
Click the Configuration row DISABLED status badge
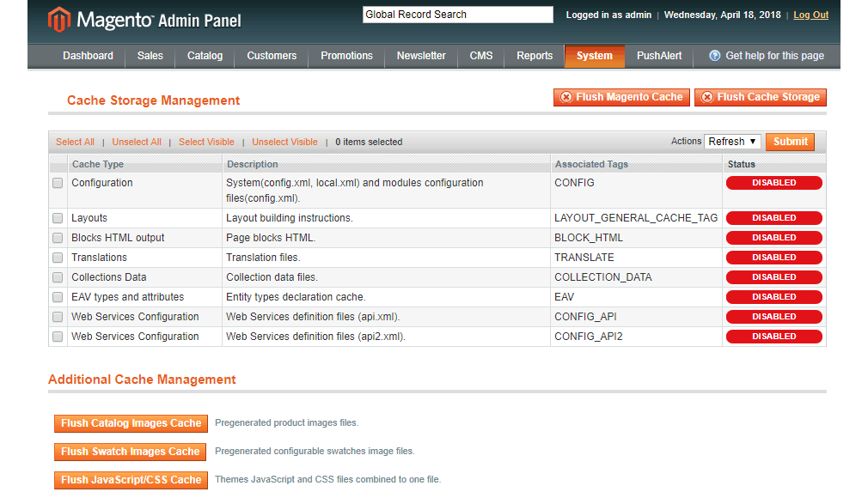pyautogui.click(x=773, y=183)
